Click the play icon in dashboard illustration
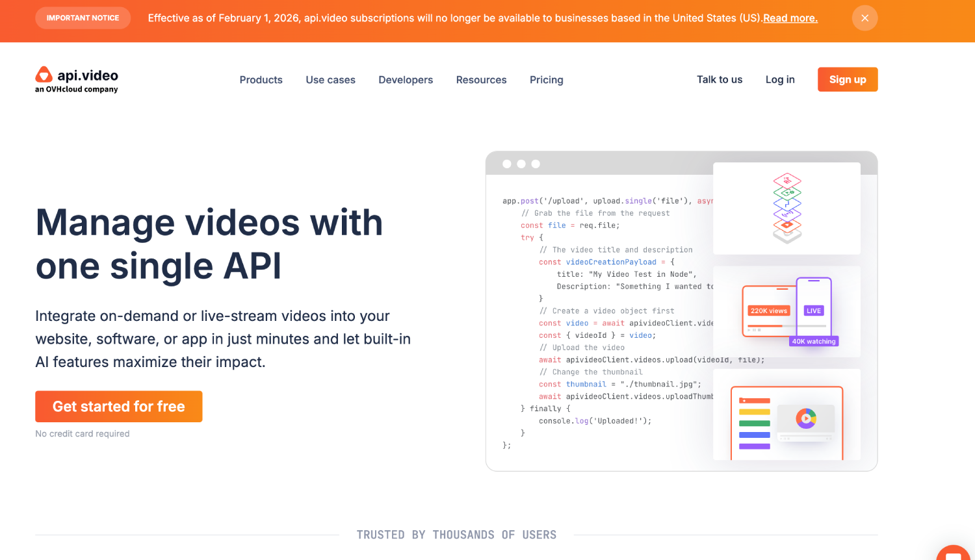975x560 pixels. click(x=806, y=419)
